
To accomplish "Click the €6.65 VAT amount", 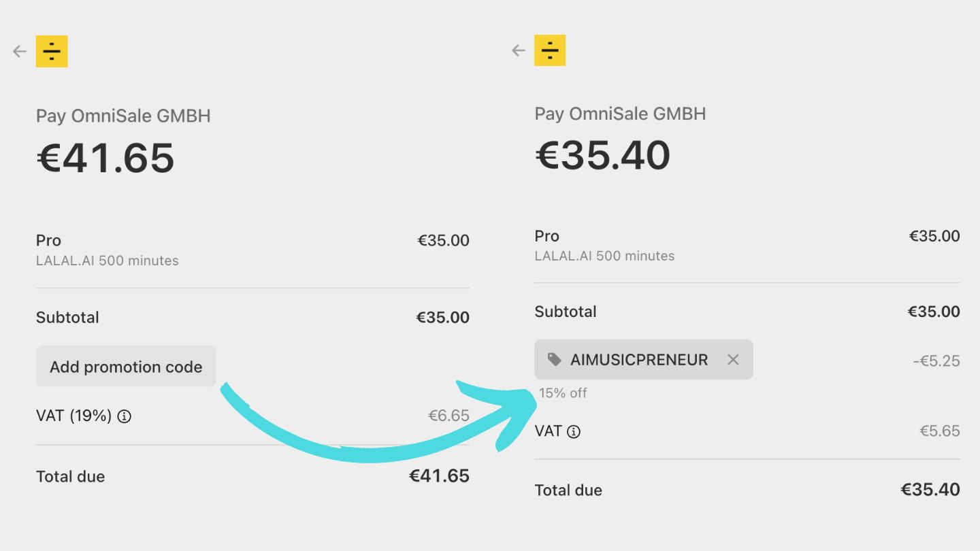I will click(x=448, y=416).
